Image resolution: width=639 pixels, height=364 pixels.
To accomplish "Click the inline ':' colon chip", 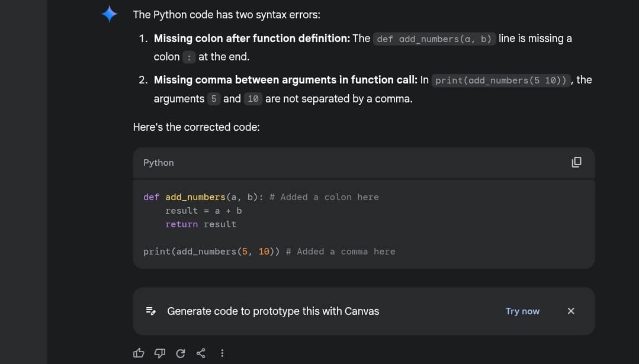I will click(x=189, y=57).
